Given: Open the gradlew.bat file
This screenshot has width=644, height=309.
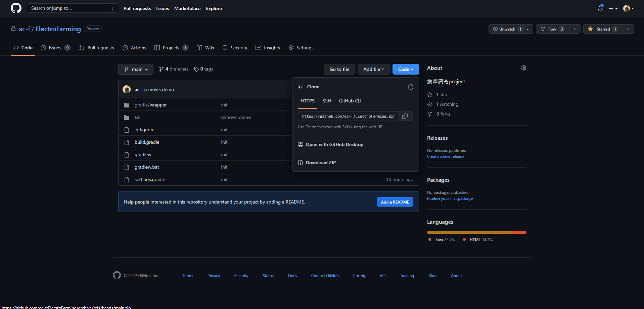Looking at the screenshot, I should tap(147, 167).
